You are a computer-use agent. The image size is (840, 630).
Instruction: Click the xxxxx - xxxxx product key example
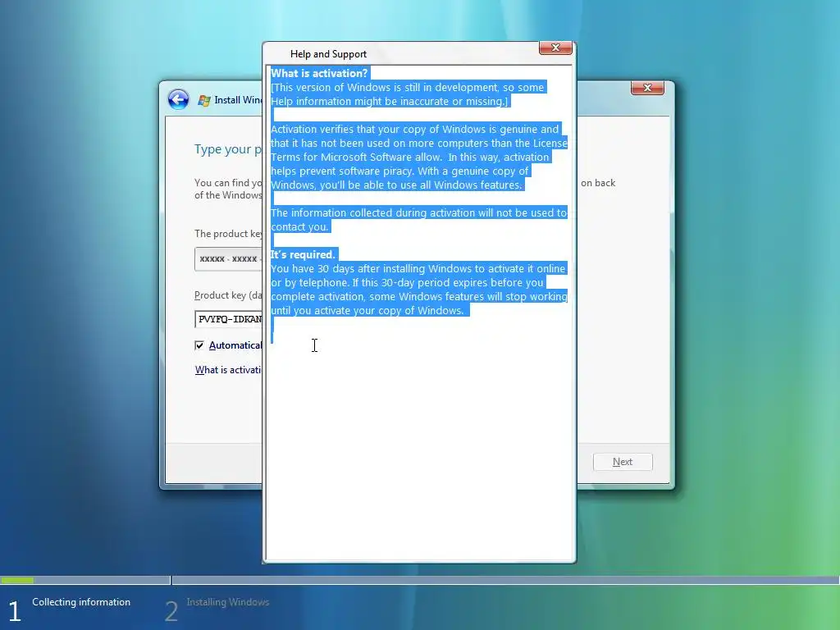click(x=229, y=258)
